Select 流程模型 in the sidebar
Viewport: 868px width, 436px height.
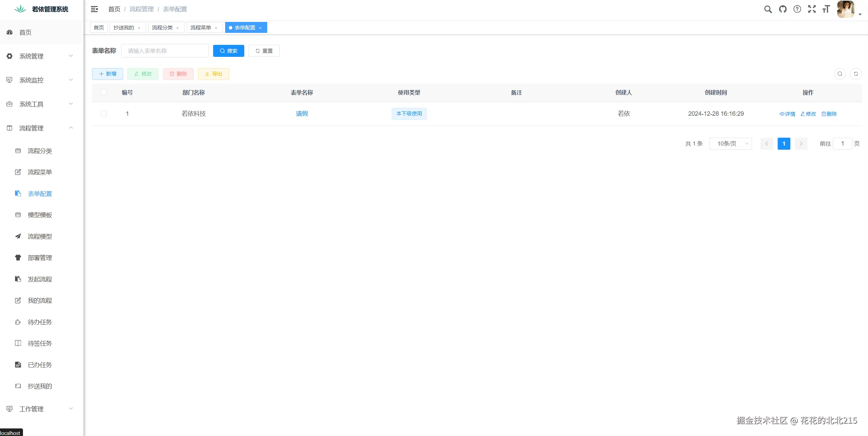[40, 236]
